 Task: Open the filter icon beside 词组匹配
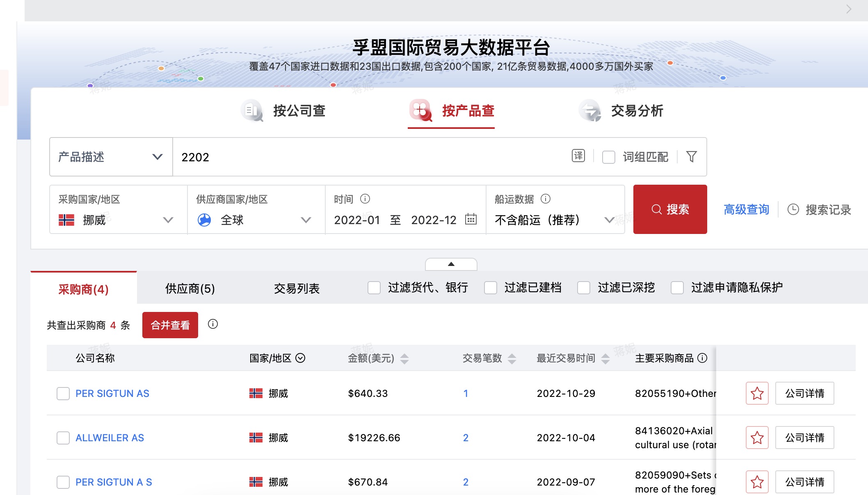(692, 156)
